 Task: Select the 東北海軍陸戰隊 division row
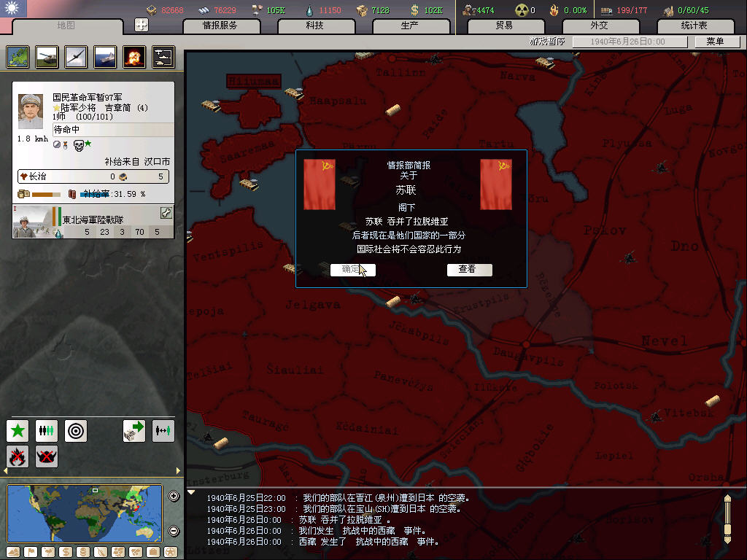[x=93, y=222]
